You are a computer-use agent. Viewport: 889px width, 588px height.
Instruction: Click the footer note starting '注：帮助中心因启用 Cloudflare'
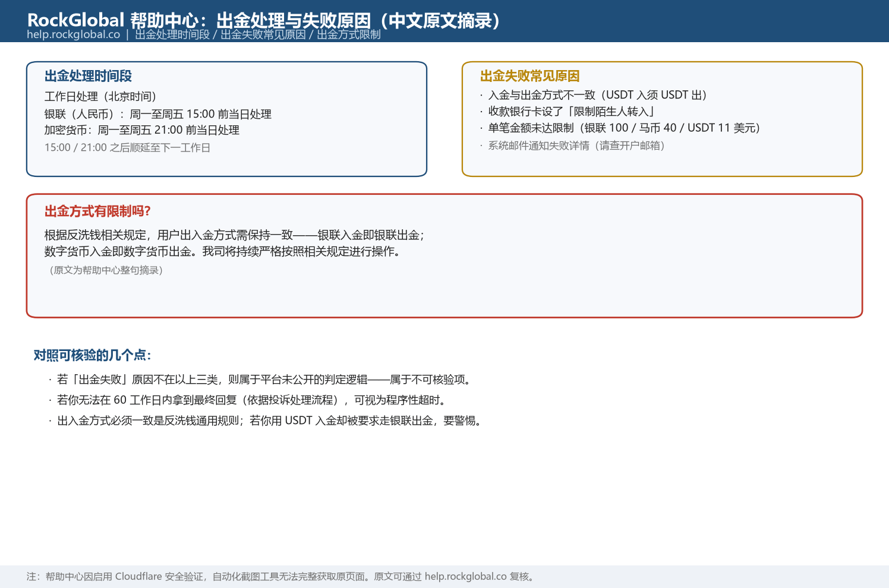[x=282, y=577]
